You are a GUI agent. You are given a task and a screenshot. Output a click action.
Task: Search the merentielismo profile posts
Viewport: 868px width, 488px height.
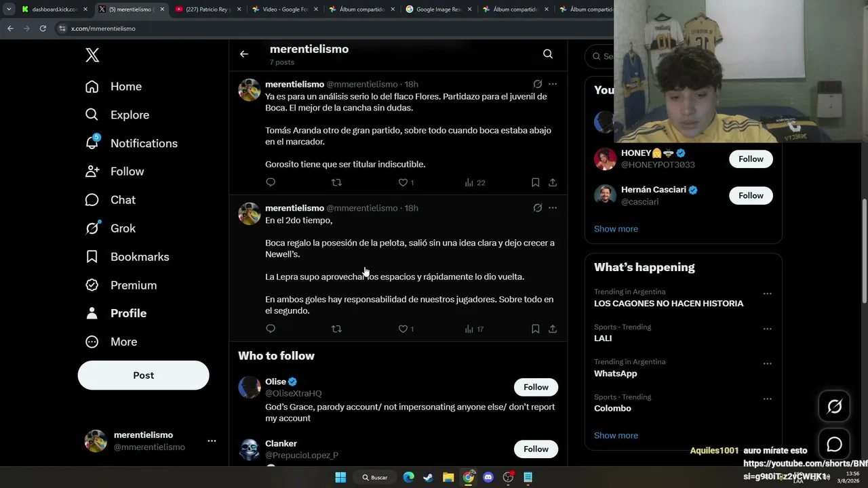tap(548, 54)
